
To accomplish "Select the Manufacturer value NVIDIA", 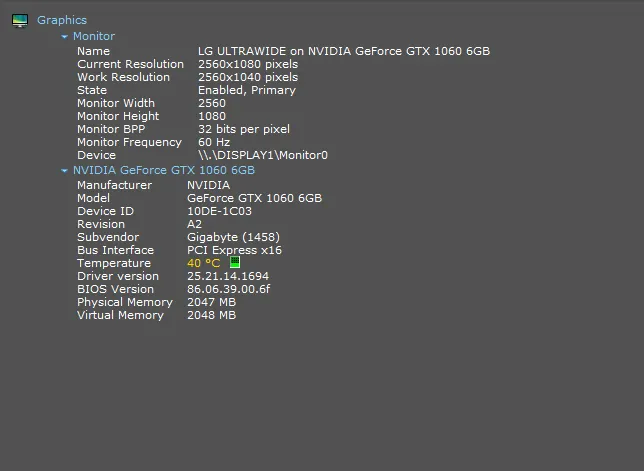I will click(209, 185).
